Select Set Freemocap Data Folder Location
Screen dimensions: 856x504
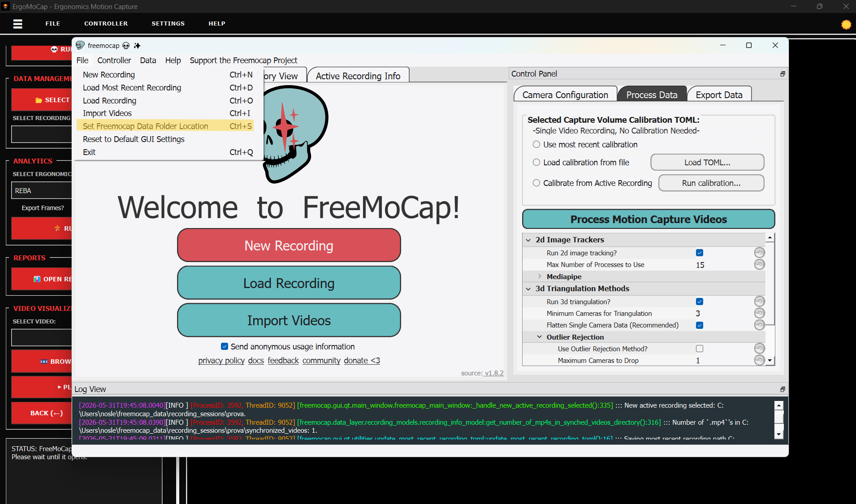pos(165,126)
